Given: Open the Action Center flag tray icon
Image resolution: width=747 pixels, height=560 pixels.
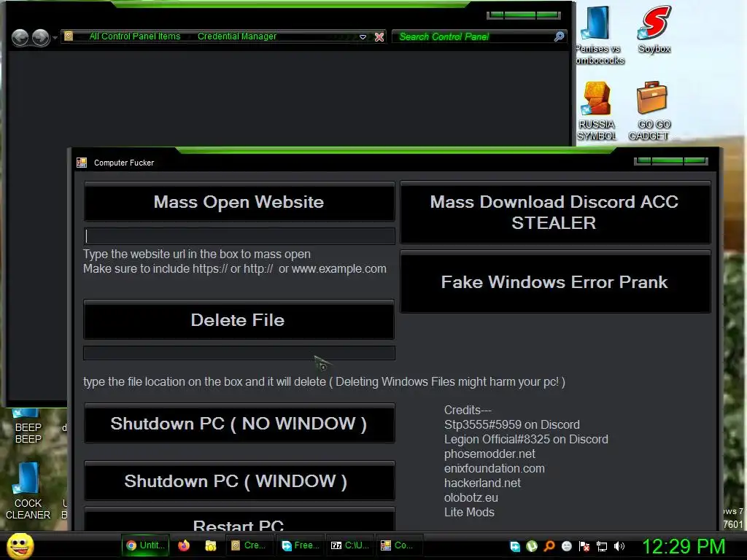Looking at the screenshot, I should coord(584,546).
